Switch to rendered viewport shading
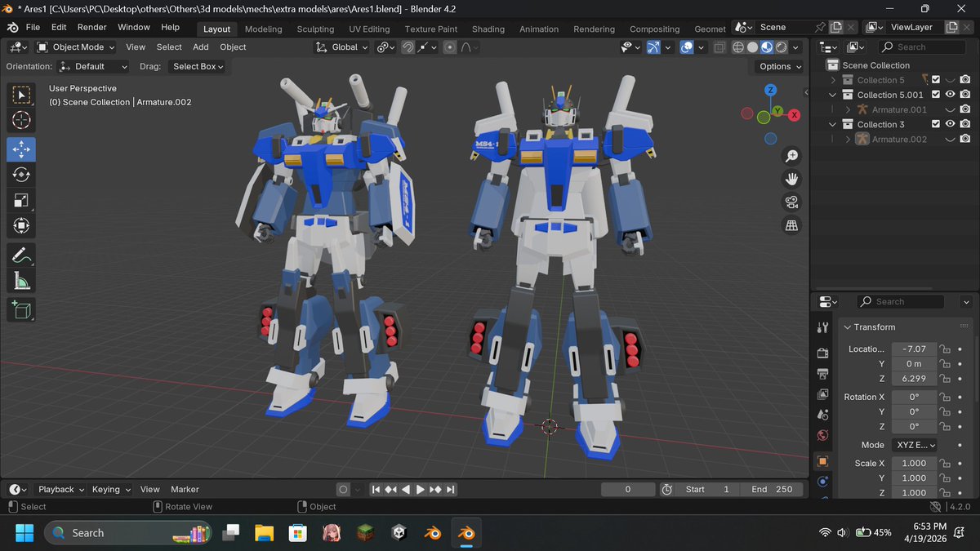 [x=782, y=47]
